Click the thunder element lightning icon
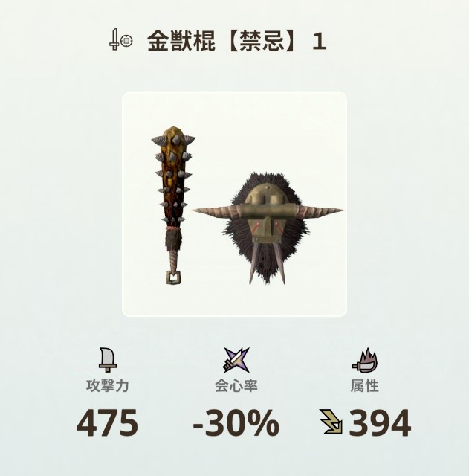 tap(331, 422)
